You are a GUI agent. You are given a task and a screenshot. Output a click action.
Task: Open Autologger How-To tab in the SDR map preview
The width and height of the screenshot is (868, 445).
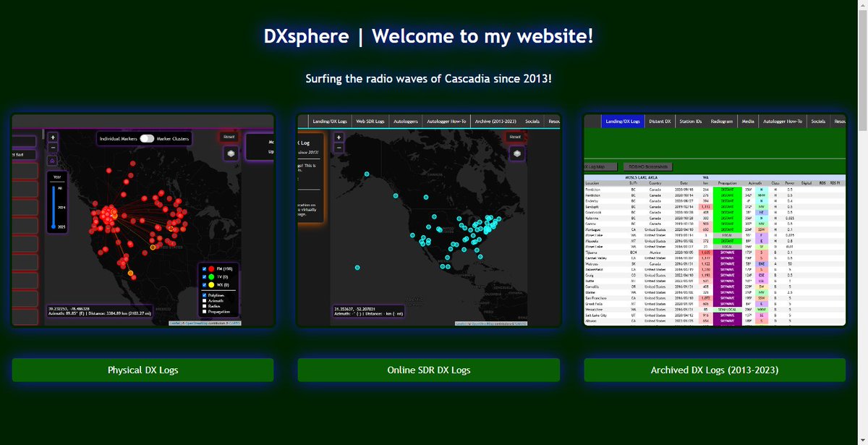pos(446,121)
